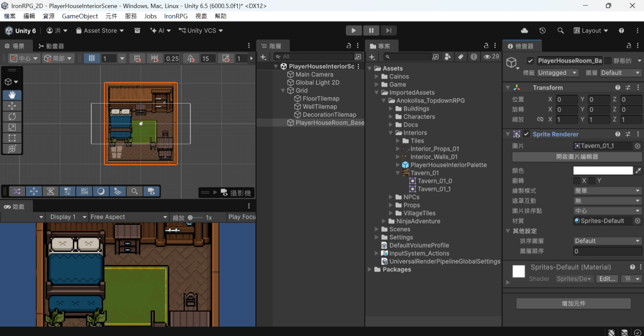644x336 pixels.
Task: Open the GameObject menu
Action: coord(80,16)
